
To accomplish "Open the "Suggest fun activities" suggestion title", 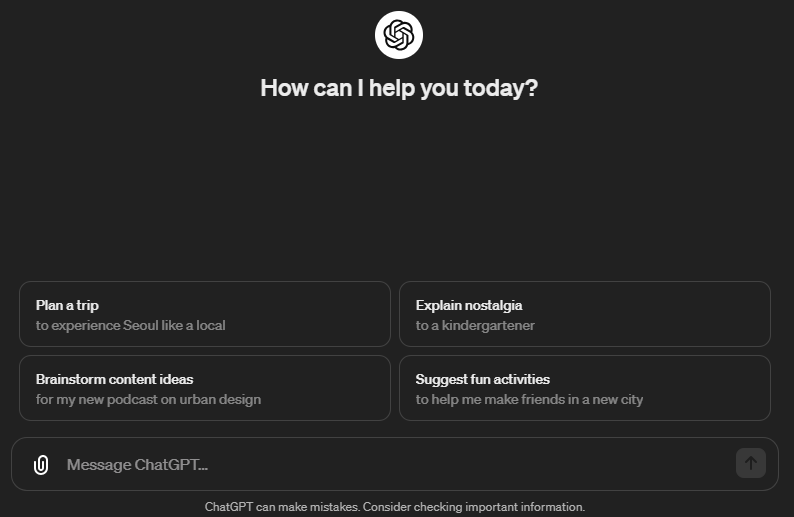I will pyautogui.click(x=483, y=379).
